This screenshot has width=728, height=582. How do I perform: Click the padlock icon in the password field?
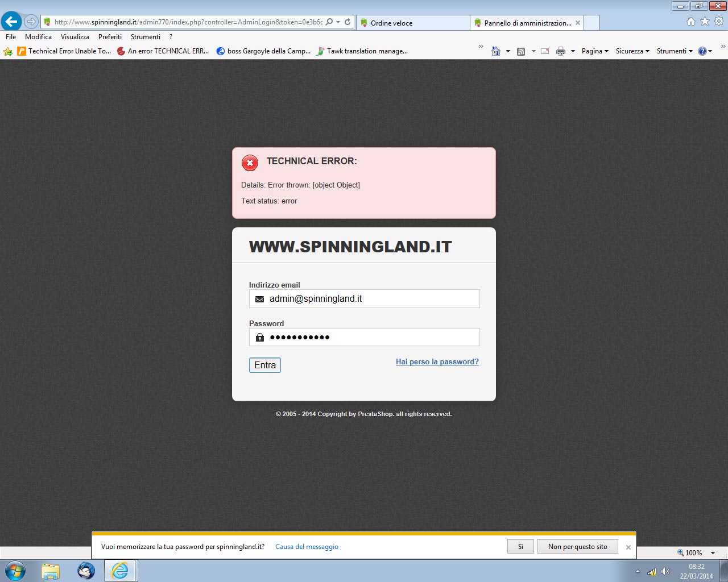click(x=260, y=337)
